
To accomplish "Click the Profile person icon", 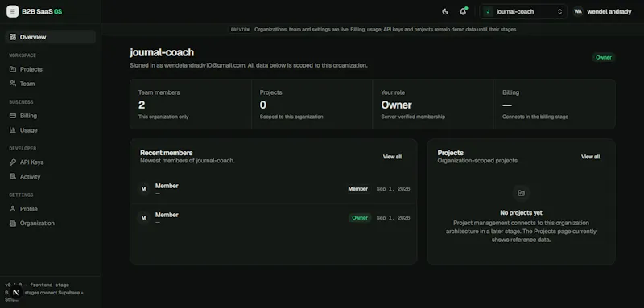I will 13,209.
